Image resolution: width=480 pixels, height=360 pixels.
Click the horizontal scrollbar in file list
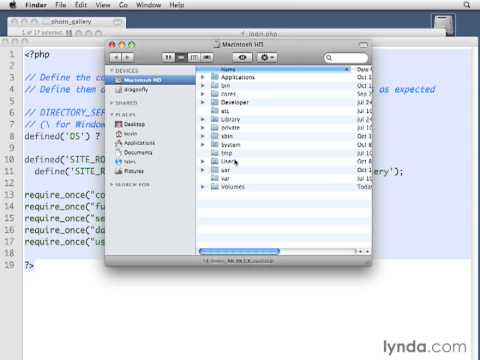(x=239, y=251)
